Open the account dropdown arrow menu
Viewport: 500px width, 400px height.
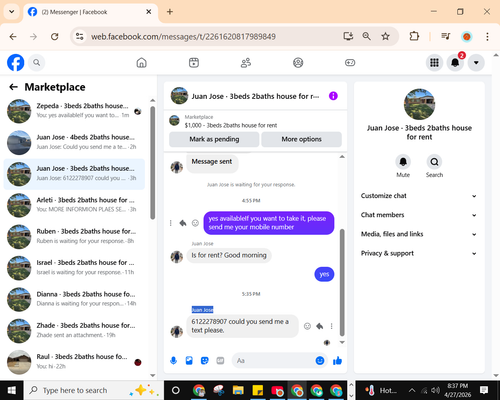point(476,63)
